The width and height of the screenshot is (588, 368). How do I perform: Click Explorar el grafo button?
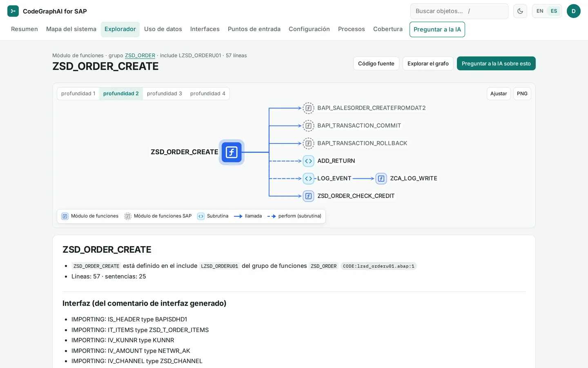[x=428, y=63]
